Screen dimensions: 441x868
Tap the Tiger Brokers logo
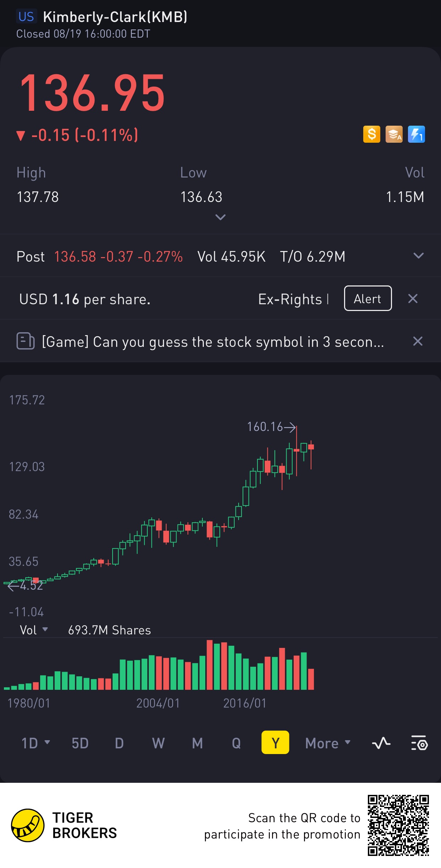pyautogui.click(x=28, y=825)
